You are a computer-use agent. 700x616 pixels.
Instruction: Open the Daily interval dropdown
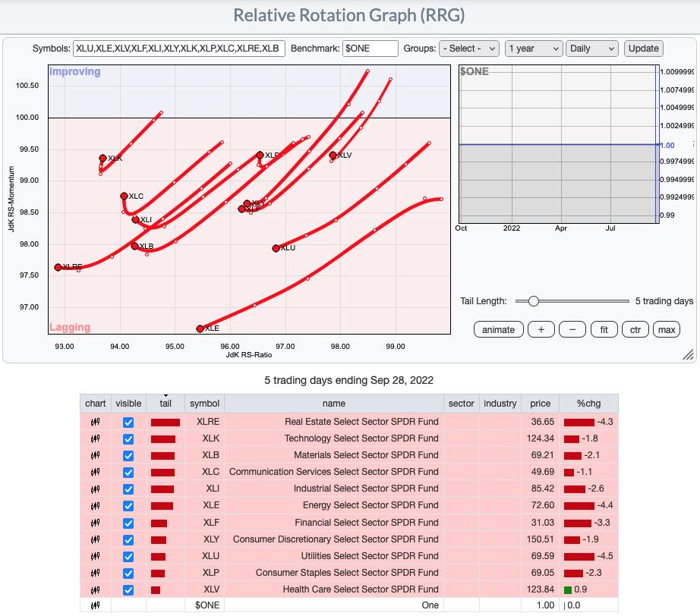tap(592, 49)
